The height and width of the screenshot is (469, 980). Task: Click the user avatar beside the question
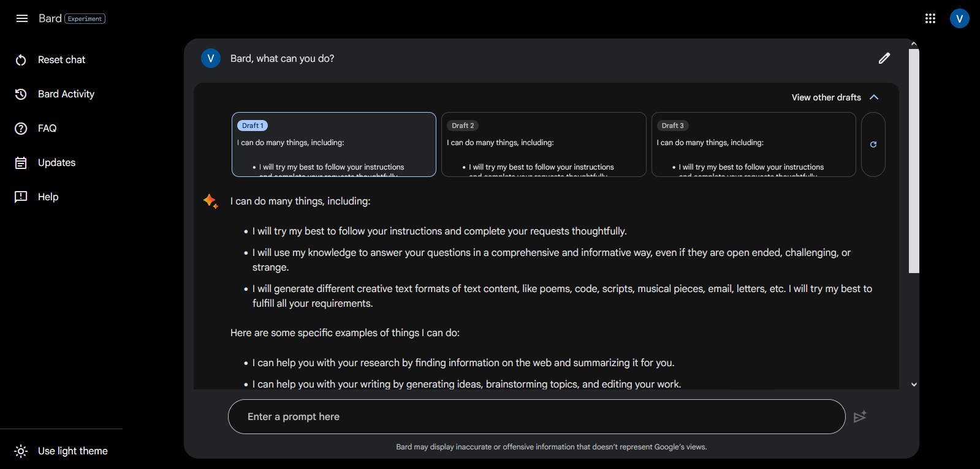click(211, 58)
